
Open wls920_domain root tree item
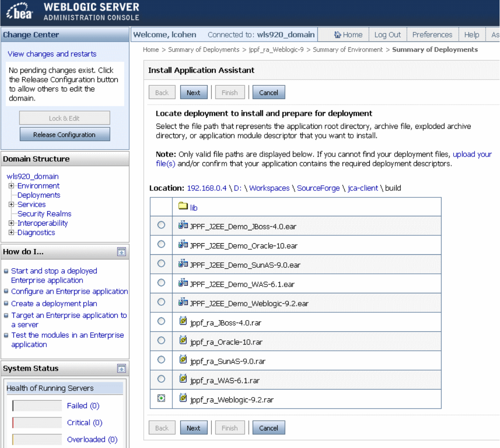point(32,177)
